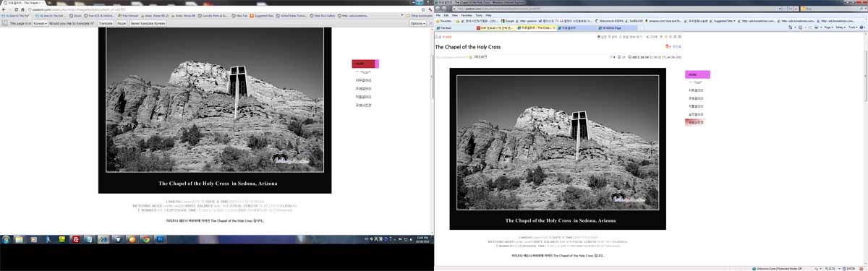The image size is (868, 271).
Task: Open the translate bar Options dropdown
Action: (418, 23)
